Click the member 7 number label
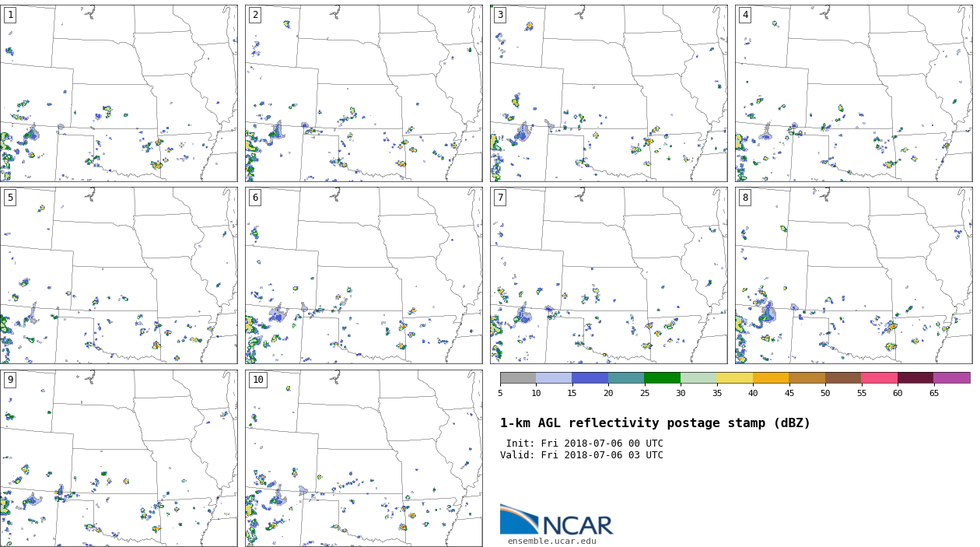The height and width of the screenshot is (547, 980). point(500,198)
